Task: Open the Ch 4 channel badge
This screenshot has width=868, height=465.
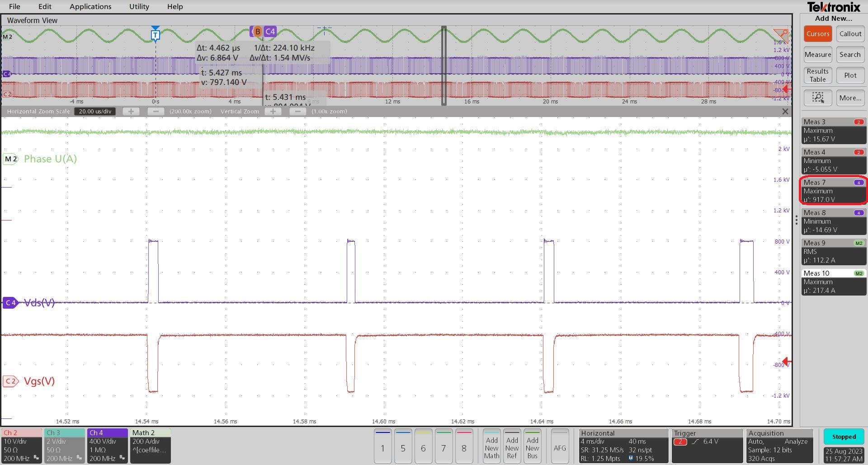Action: click(107, 445)
